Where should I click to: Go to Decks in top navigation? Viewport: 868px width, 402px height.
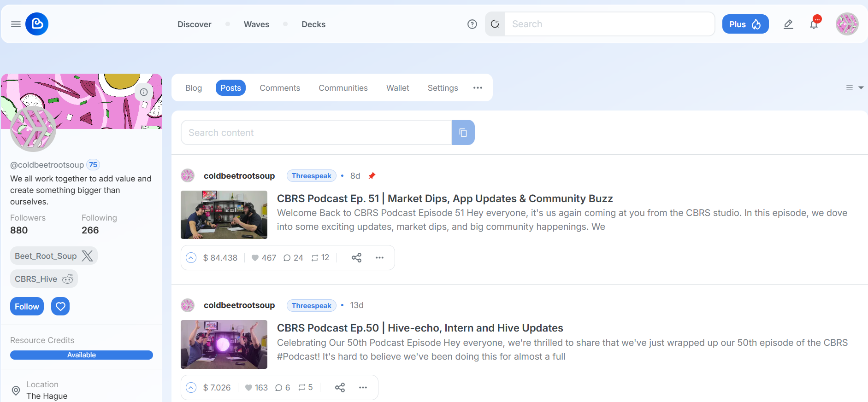coord(313,24)
